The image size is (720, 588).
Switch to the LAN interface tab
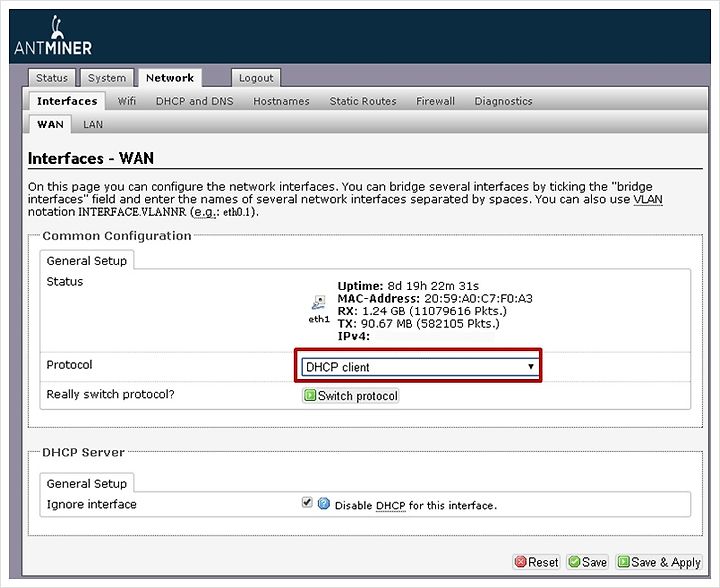[93, 124]
